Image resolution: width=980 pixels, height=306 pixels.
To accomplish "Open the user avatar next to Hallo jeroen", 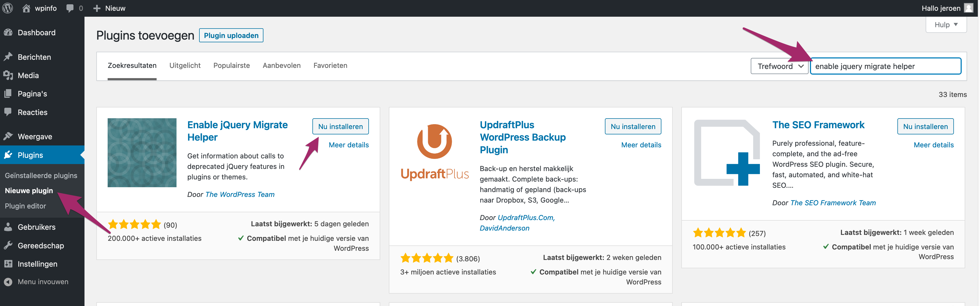I will (x=969, y=8).
